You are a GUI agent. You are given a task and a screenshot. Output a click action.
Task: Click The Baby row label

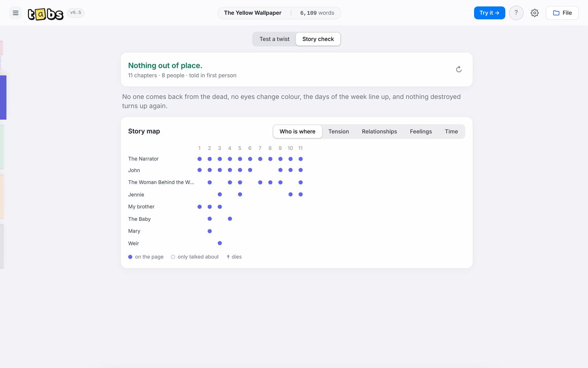(139, 219)
